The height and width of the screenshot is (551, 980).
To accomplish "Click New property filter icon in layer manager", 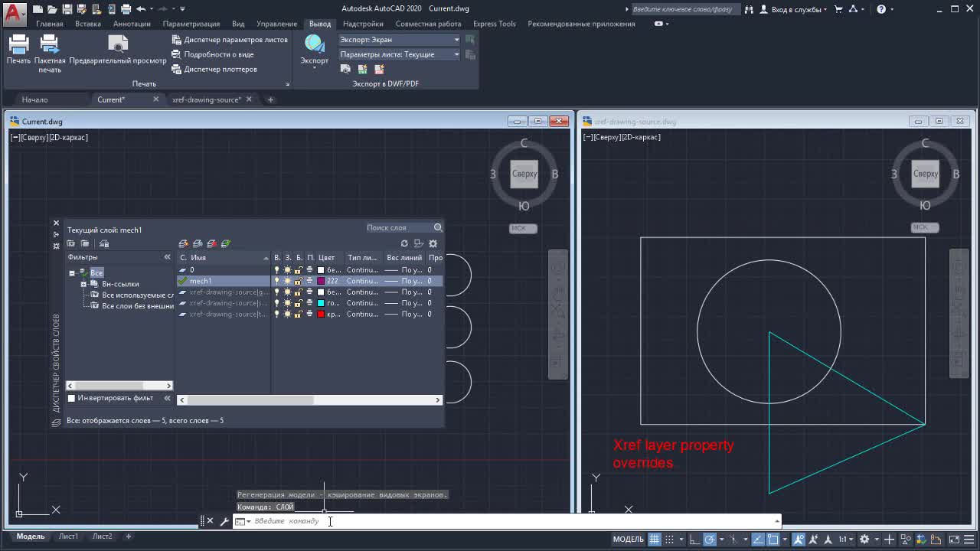I will point(71,243).
